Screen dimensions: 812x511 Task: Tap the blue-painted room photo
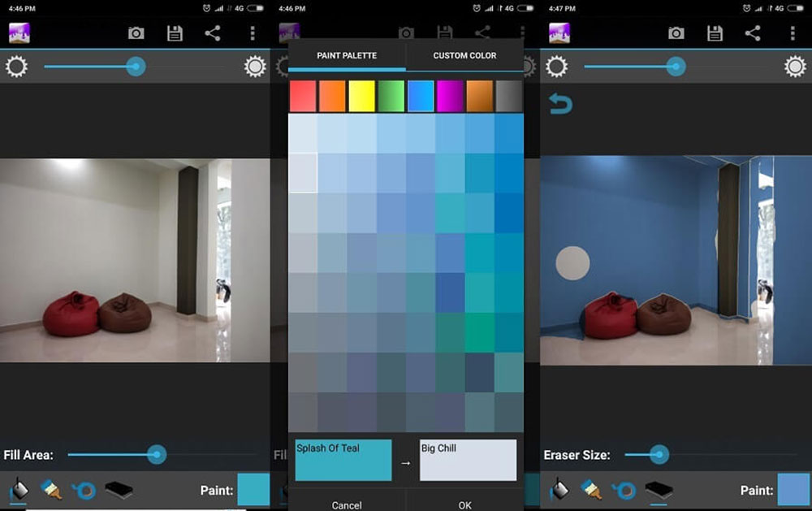[x=676, y=260]
